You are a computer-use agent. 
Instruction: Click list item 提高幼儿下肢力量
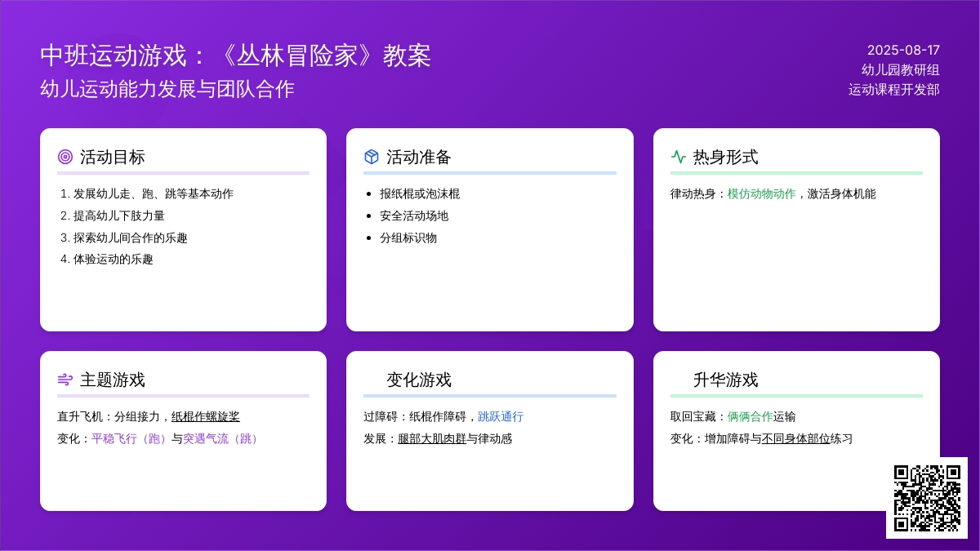[119, 216]
